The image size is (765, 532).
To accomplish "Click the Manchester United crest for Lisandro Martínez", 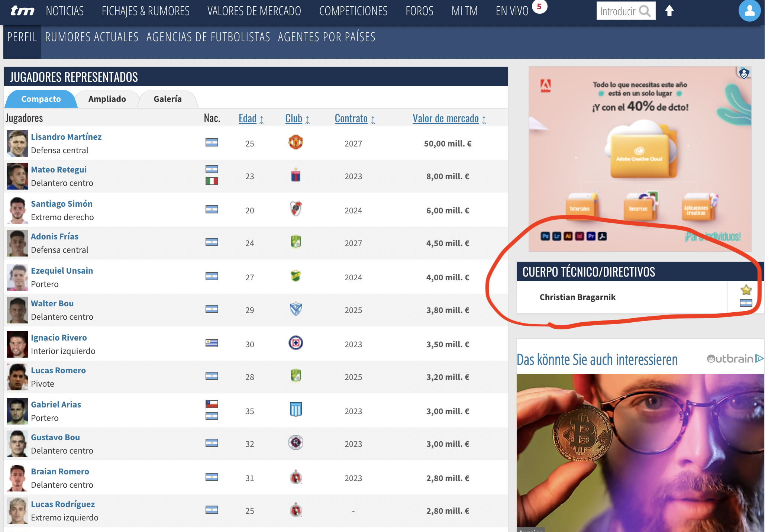I will [x=296, y=142].
